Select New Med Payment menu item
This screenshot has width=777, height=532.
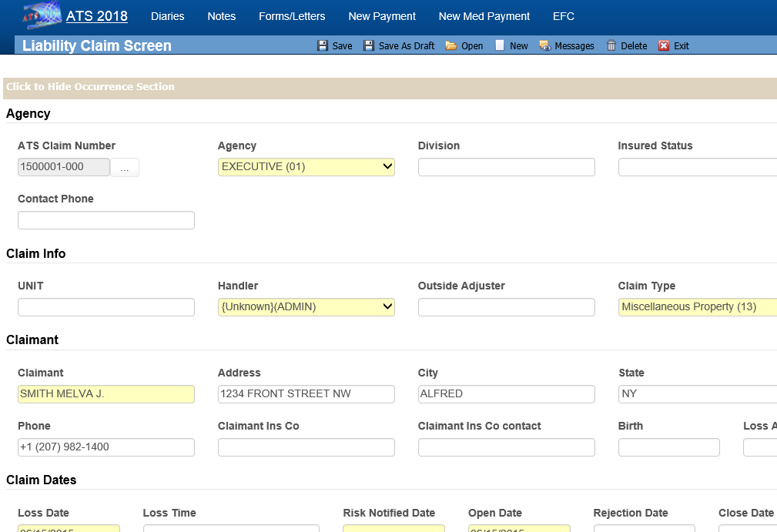coord(484,16)
